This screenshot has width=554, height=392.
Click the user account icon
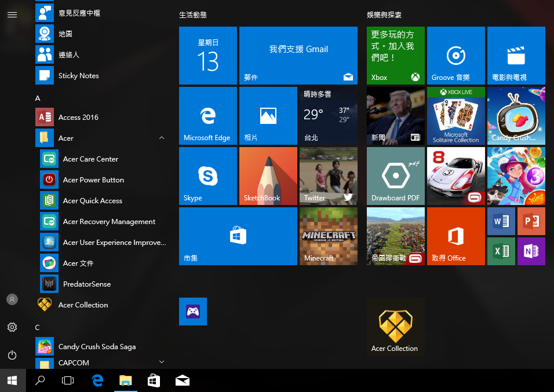tap(12, 299)
